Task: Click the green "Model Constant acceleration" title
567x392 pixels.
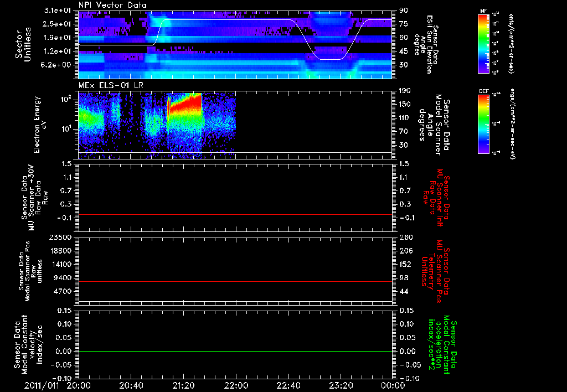Action: (x=442, y=345)
